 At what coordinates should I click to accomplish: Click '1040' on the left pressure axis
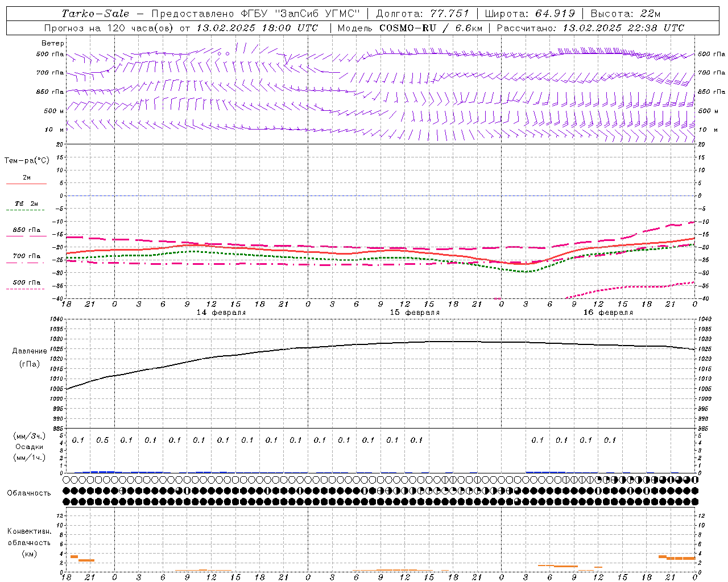tap(56, 319)
